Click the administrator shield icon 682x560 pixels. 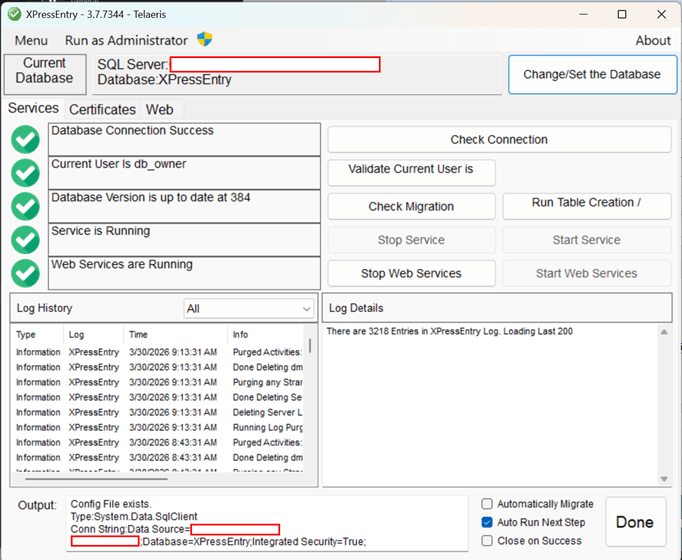(x=204, y=40)
